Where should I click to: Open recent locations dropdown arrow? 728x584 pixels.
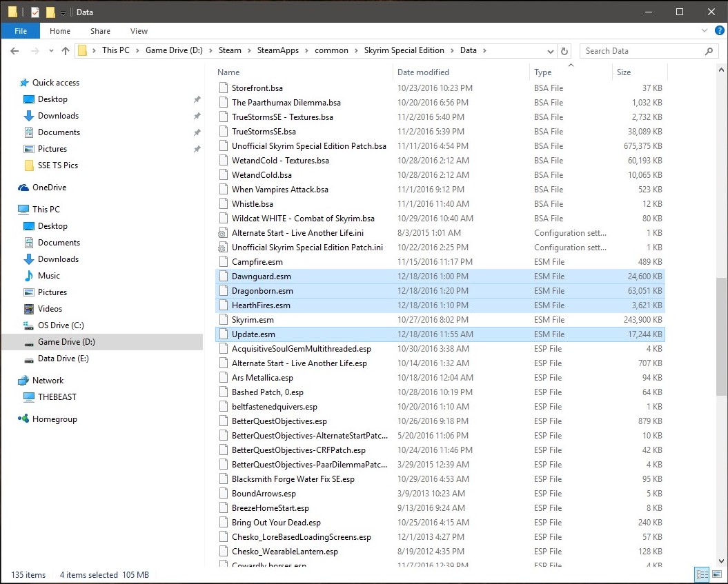[x=51, y=51]
